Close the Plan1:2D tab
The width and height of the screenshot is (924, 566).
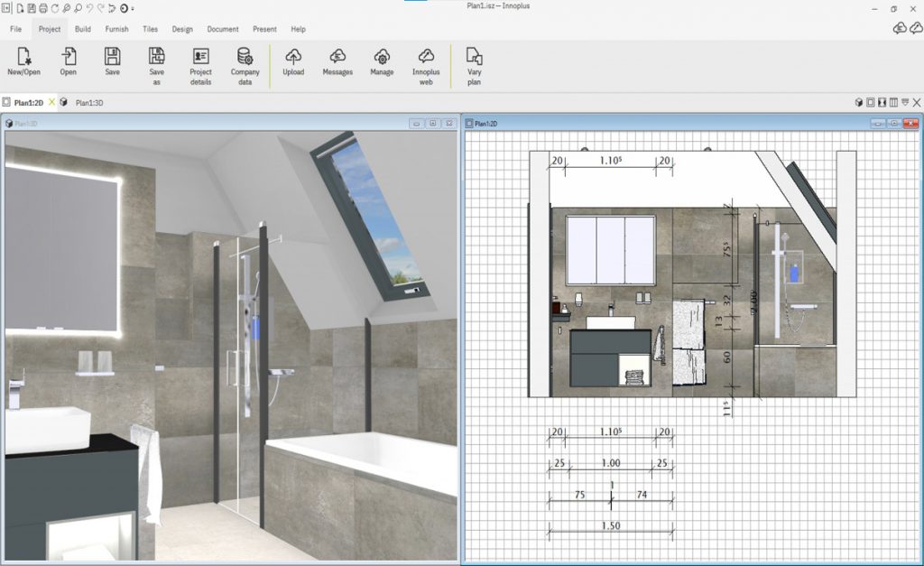tap(51, 102)
